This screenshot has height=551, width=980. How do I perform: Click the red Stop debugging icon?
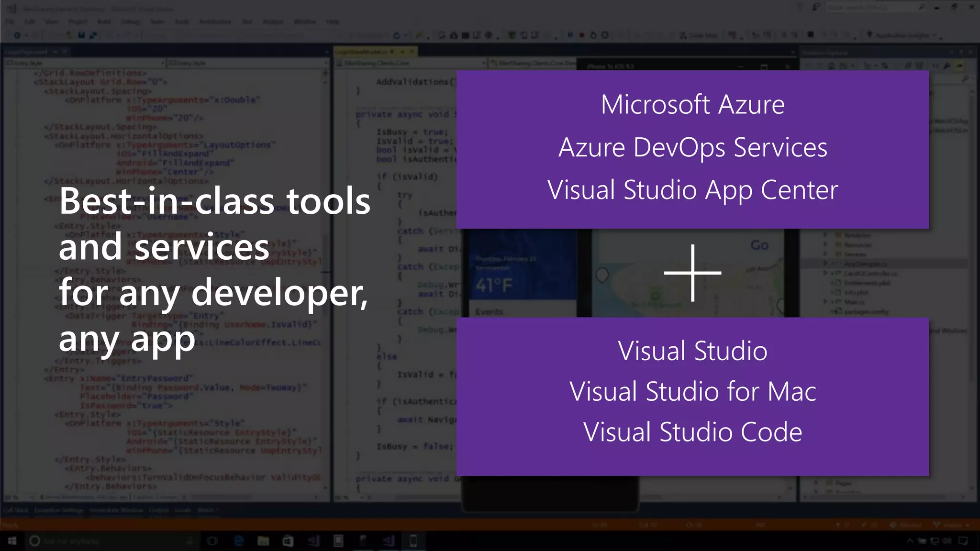point(581,35)
